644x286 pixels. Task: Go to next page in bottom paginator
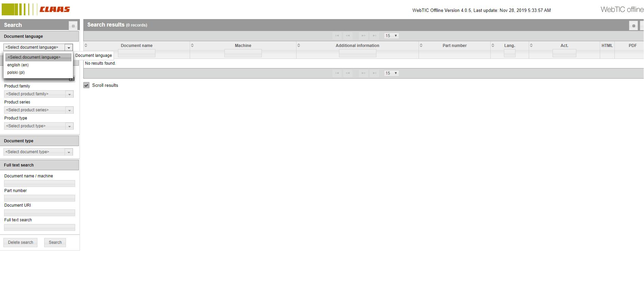pyautogui.click(x=363, y=73)
